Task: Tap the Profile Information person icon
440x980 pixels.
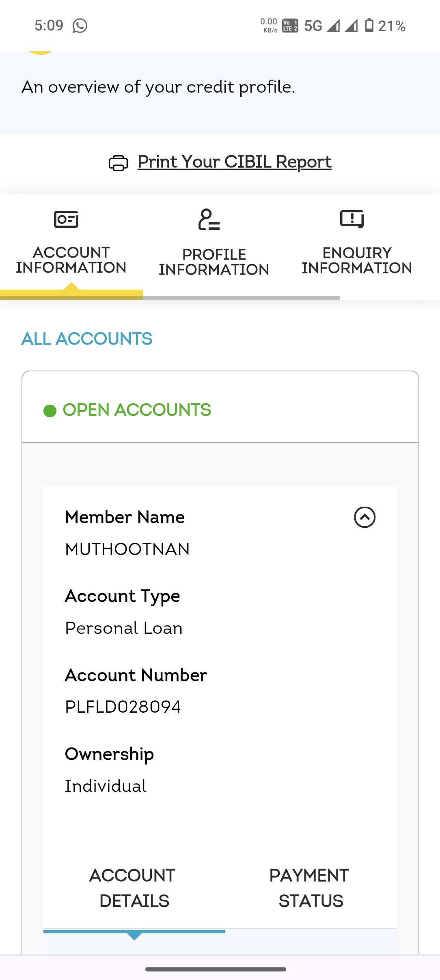Action: point(209,220)
